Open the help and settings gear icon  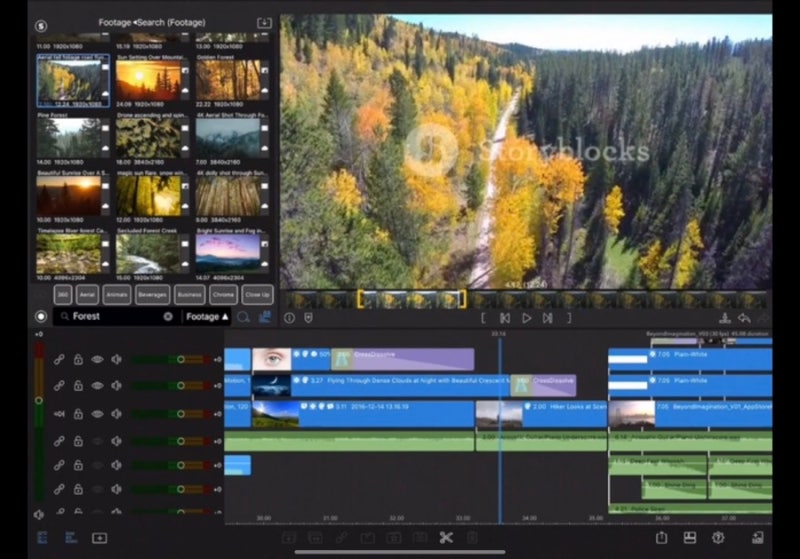718,538
